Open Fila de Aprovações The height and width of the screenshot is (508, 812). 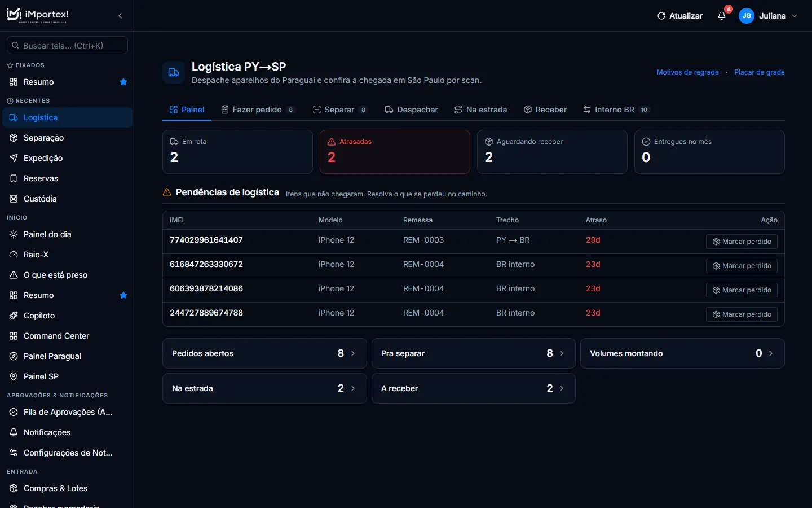pyautogui.click(x=68, y=412)
